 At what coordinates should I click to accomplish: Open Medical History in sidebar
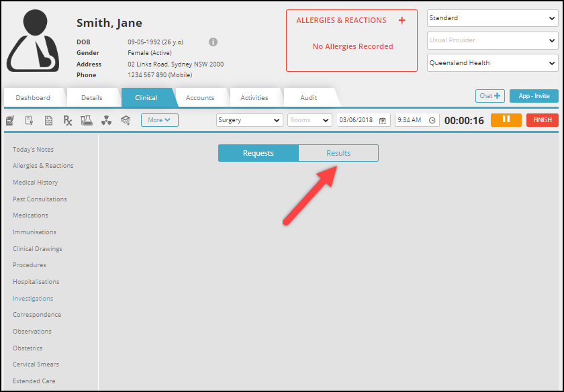(x=35, y=183)
